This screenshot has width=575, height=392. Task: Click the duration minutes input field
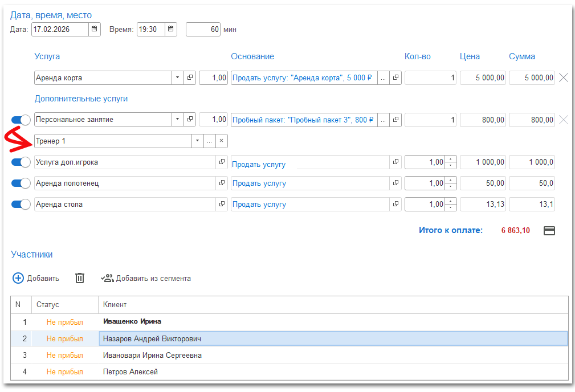click(203, 29)
